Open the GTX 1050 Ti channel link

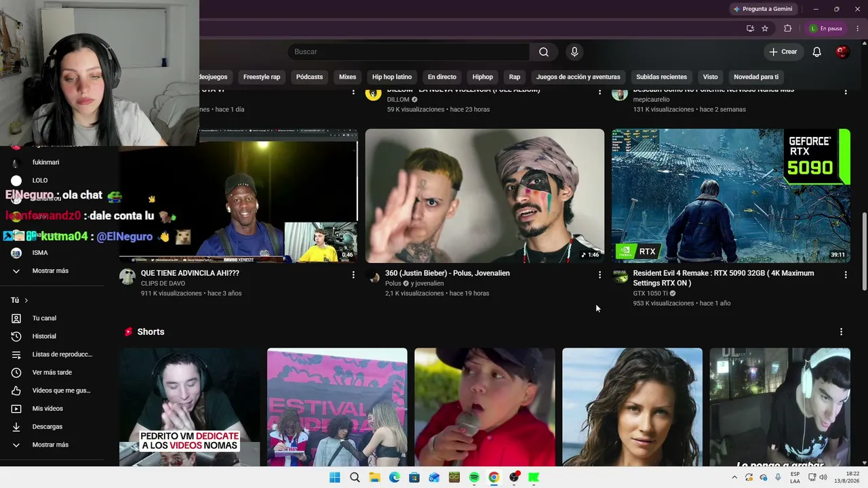(x=650, y=293)
